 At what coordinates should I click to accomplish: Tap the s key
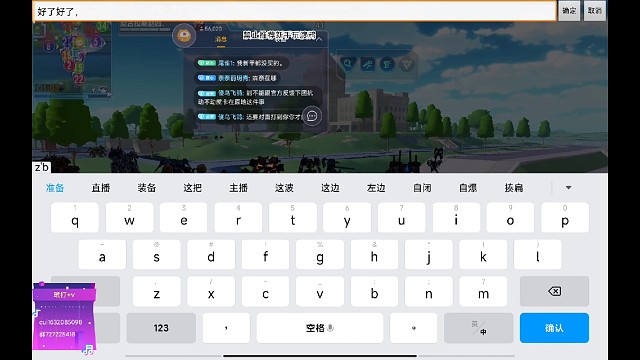pos(156,254)
